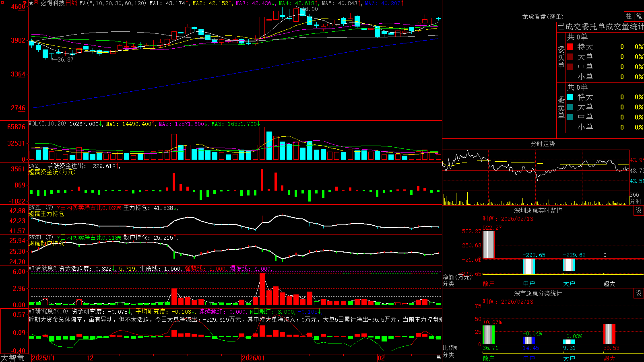This screenshot has height=362, width=644.
Task: Click 时间: 2026/02/13 in 实时监控 panel
Action: tap(508, 219)
